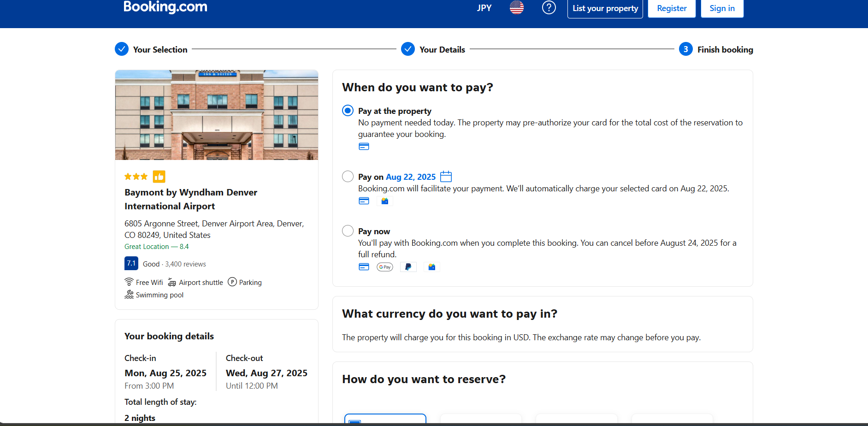Viewport: 868px width, 426px height.
Task: Click the hotel address 6805 Argonne Street
Action: coord(214,229)
